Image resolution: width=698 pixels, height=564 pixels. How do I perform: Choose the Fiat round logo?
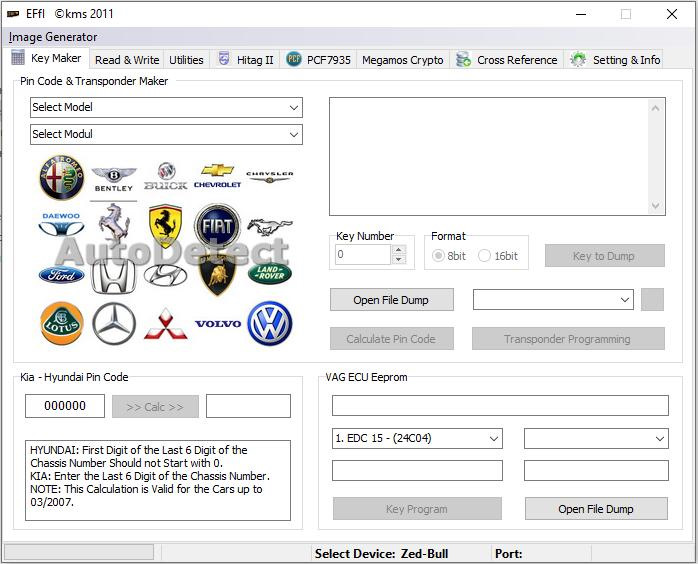(x=217, y=226)
